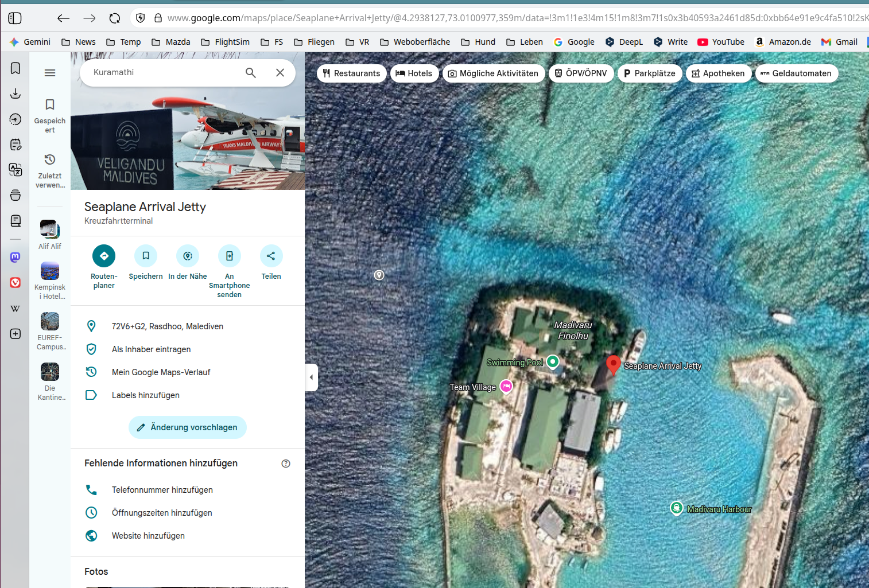Open the Google Maps hamburger menu
This screenshot has width=869, height=588.
click(x=50, y=73)
